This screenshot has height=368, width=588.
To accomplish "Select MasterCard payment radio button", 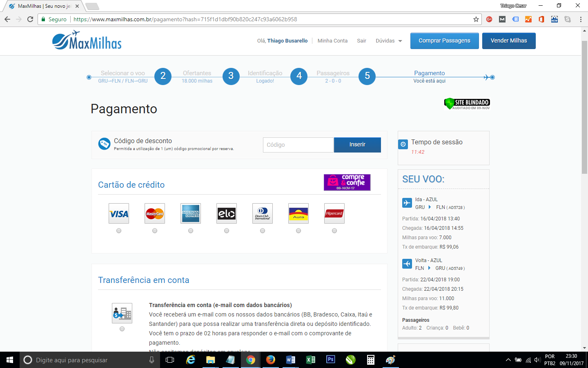I will point(155,231).
